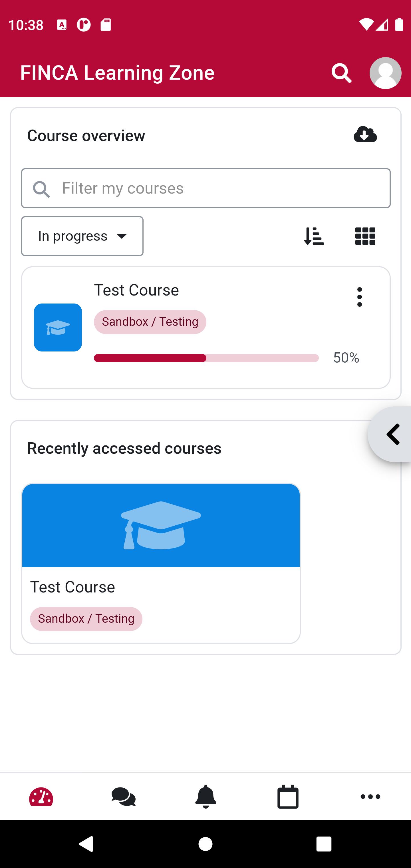411x868 pixels.
Task: Open the Messages tab
Action: (x=123, y=797)
